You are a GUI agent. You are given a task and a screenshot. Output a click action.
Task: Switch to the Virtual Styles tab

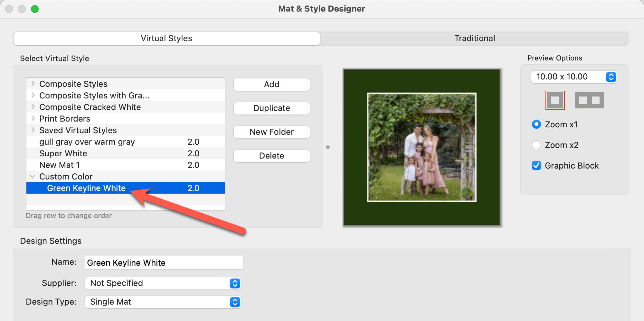pos(166,39)
